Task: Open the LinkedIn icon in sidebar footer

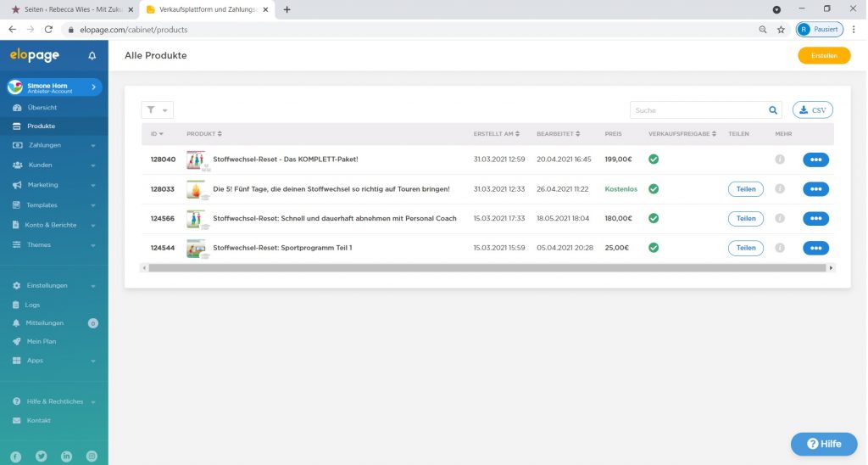Action: pyautogui.click(x=67, y=456)
